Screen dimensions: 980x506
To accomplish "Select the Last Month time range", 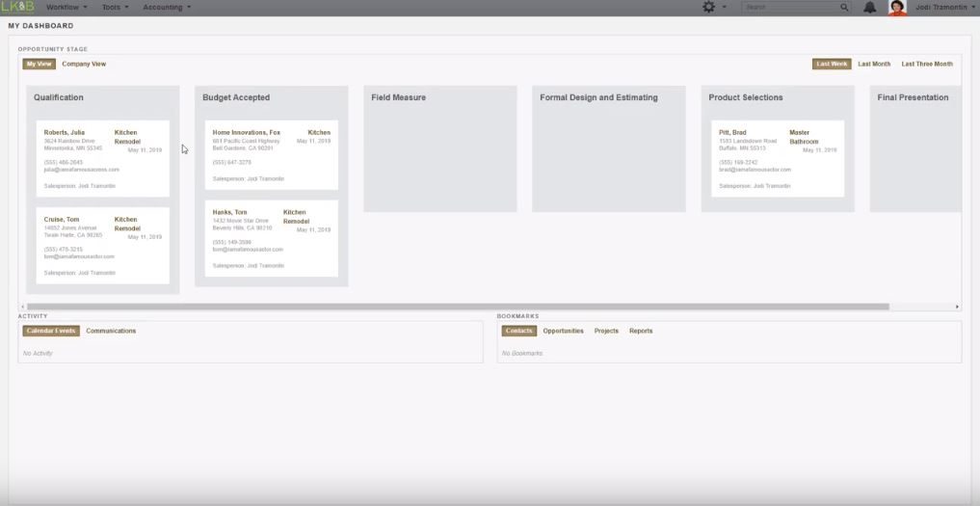I will tap(874, 65).
